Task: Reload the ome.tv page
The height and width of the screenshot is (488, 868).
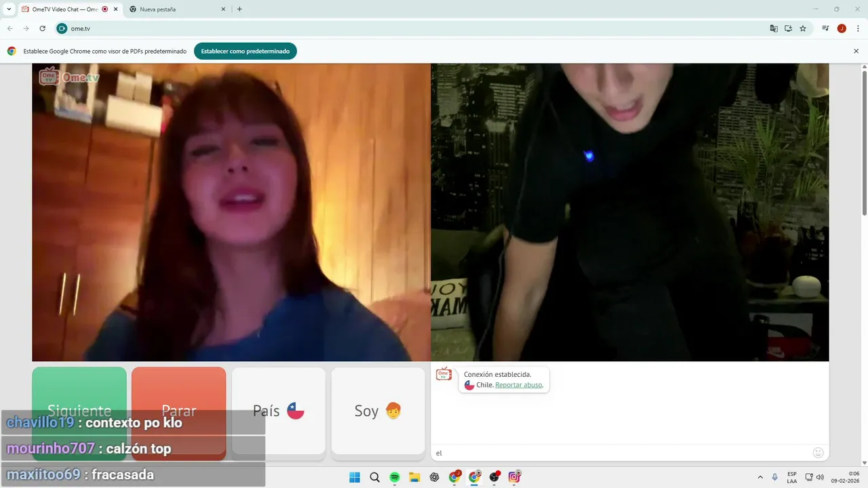Action: (x=42, y=28)
